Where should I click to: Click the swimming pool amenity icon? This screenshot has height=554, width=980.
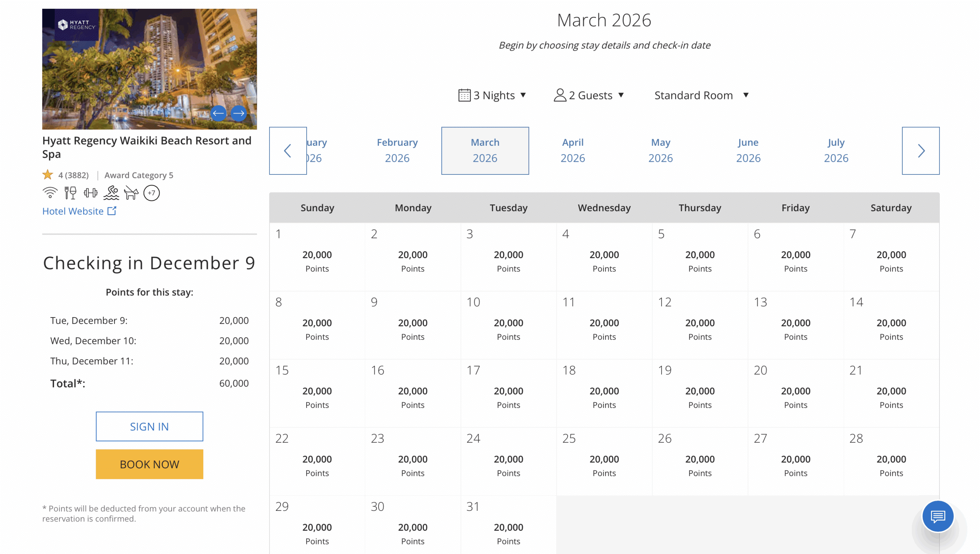[x=111, y=193]
